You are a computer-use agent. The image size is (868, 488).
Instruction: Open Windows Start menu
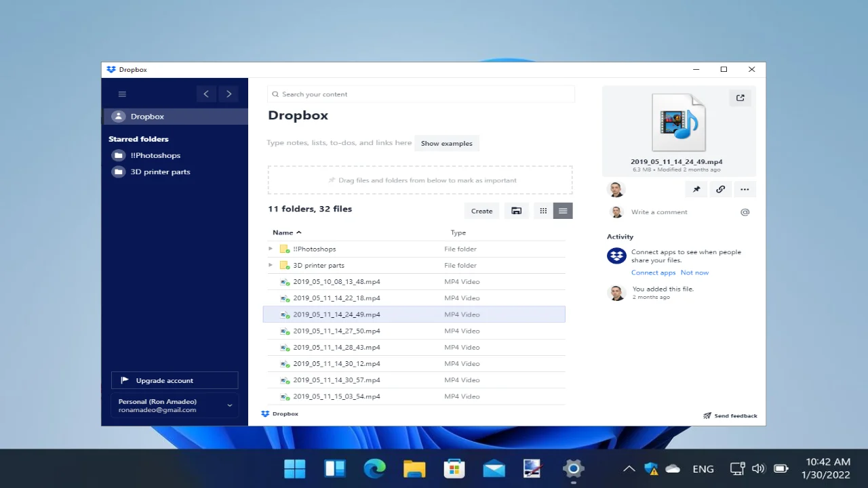tap(295, 468)
